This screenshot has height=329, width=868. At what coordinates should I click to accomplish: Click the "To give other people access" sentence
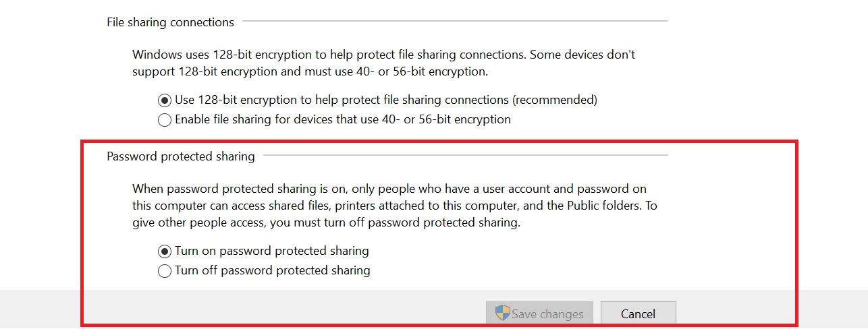[326, 222]
